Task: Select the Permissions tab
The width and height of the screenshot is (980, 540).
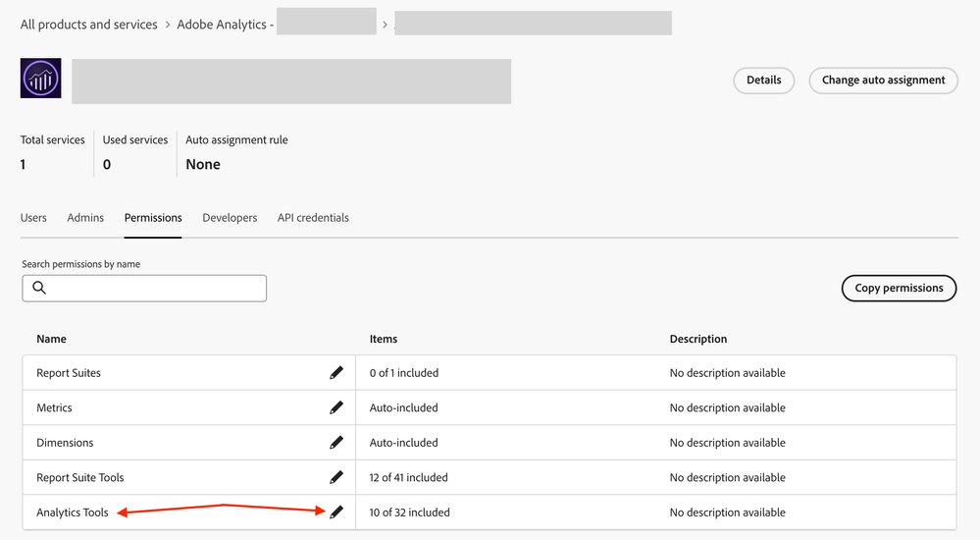Action: pos(153,218)
